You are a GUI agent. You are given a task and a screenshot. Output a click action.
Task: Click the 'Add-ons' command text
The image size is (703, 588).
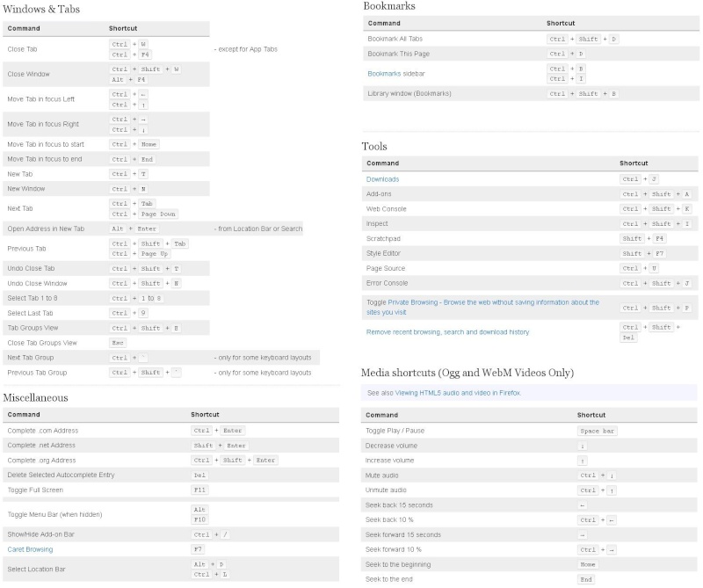click(379, 194)
